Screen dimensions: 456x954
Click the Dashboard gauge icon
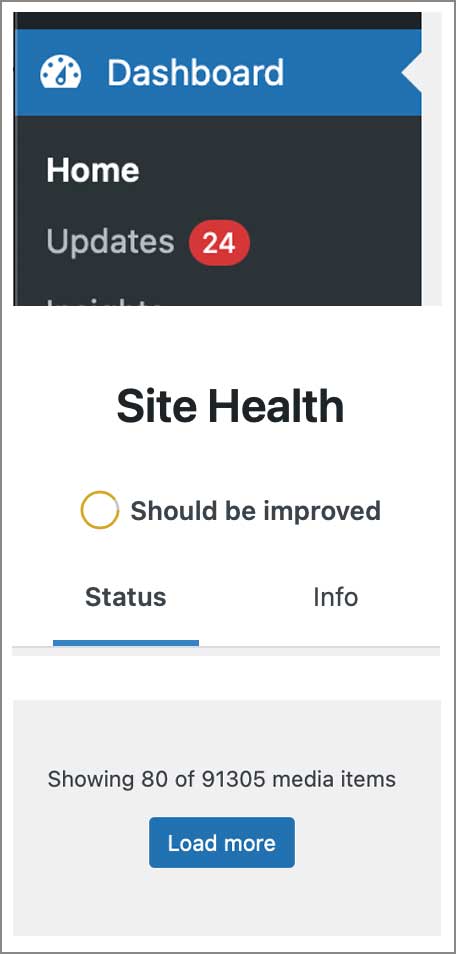[x=60, y=72]
